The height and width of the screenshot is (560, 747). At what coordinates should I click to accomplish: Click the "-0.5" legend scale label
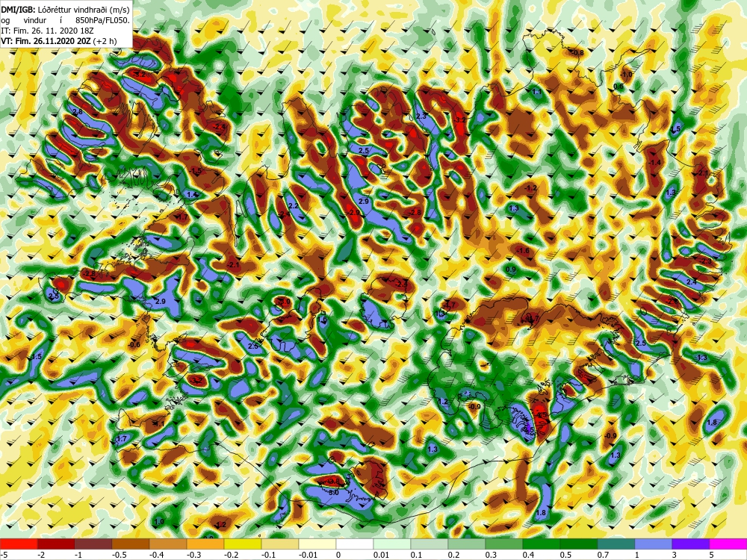(x=119, y=555)
